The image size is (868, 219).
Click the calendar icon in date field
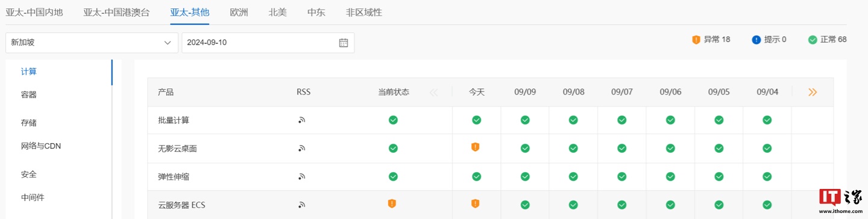click(344, 43)
